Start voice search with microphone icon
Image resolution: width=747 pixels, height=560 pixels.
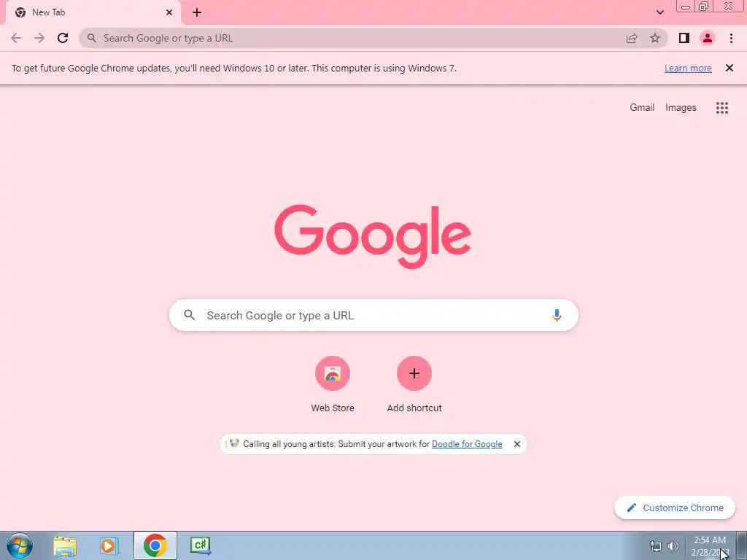point(557,315)
